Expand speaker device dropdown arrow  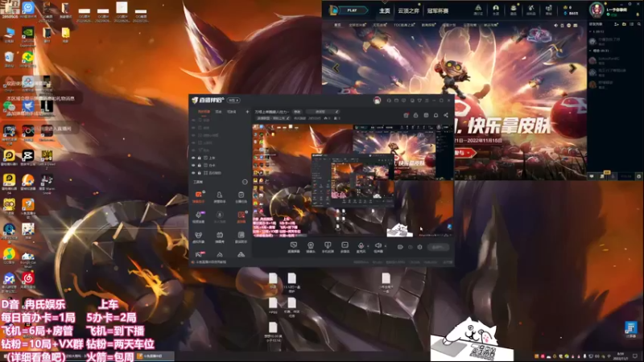point(386,246)
